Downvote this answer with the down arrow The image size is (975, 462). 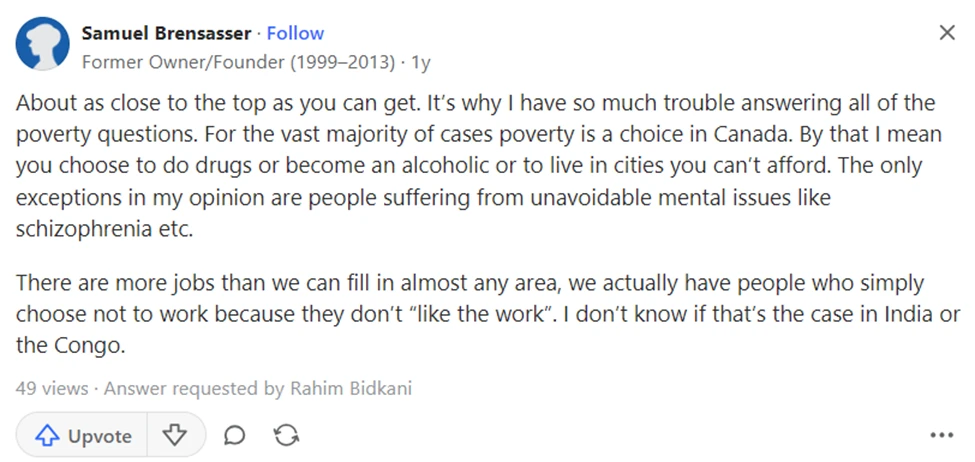(x=175, y=435)
